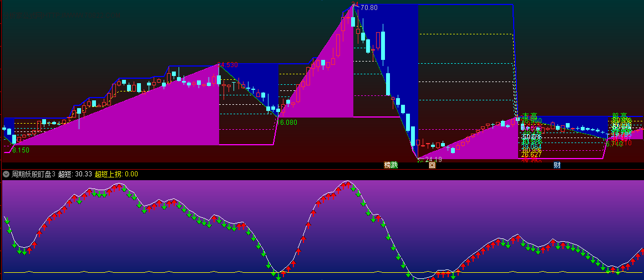Select the 16.080 swing low label
644x280 pixels.
(x=287, y=123)
